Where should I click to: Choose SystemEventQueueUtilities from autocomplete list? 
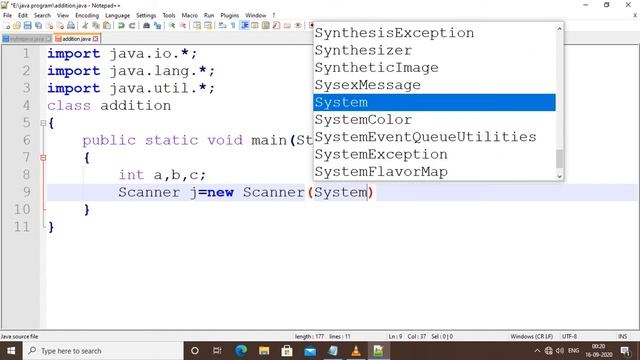(x=434, y=137)
